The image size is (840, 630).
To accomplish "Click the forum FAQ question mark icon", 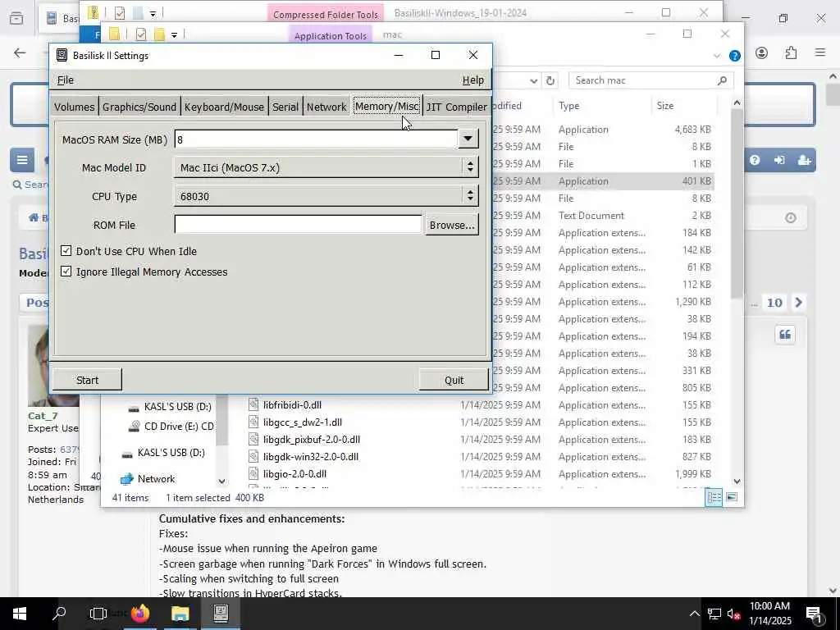I will point(755,160).
